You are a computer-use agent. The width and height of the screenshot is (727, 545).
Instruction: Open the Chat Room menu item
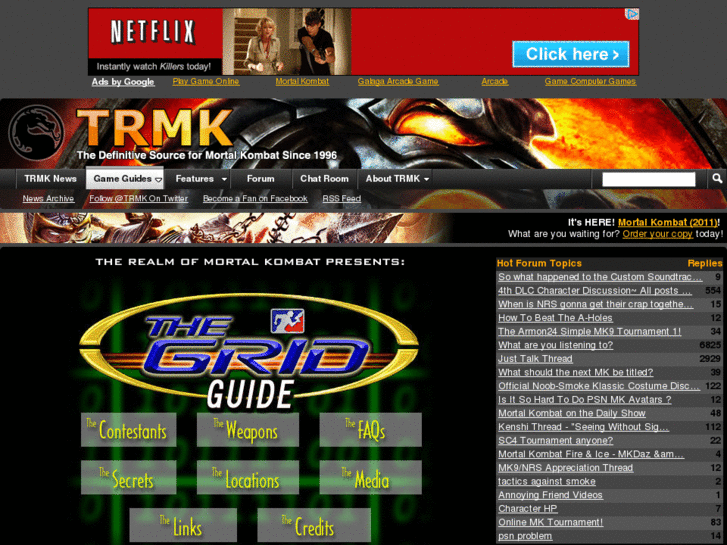point(324,179)
